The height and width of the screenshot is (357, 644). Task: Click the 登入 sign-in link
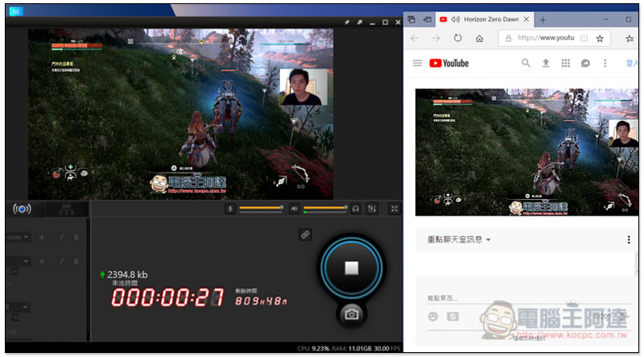point(632,63)
